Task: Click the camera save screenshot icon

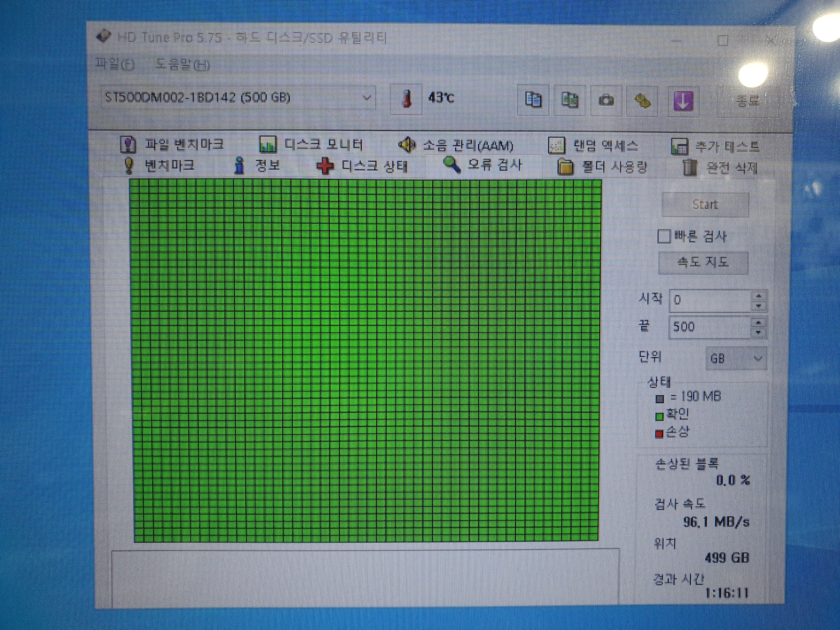Action: coord(606,101)
